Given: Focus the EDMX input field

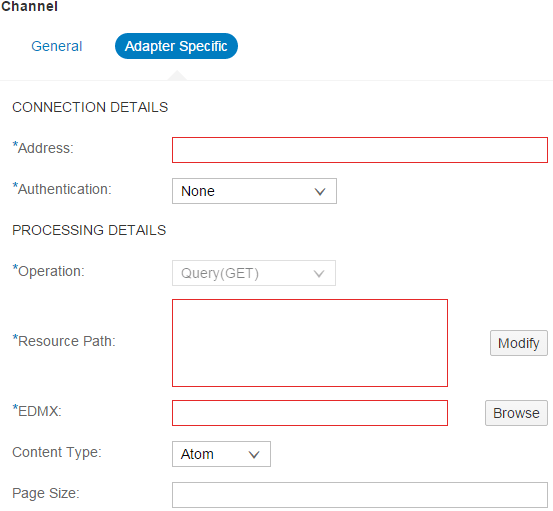Looking at the screenshot, I should pyautogui.click(x=310, y=413).
